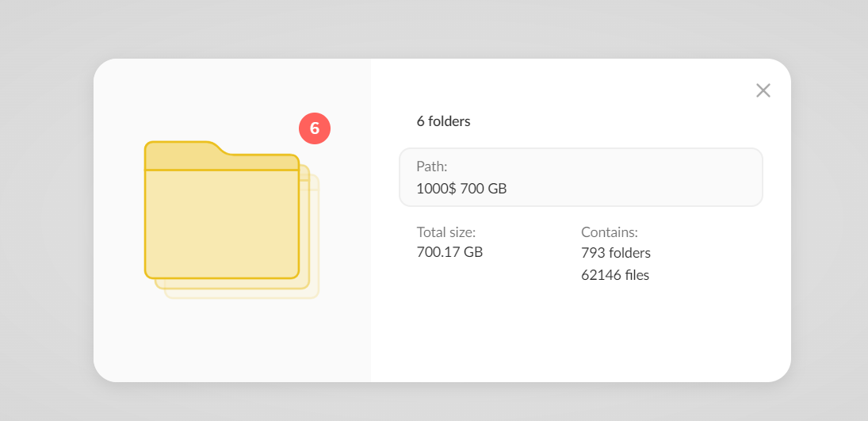Click empty preview panel area below folder icon
The height and width of the screenshot is (421, 868).
coord(231,341)
